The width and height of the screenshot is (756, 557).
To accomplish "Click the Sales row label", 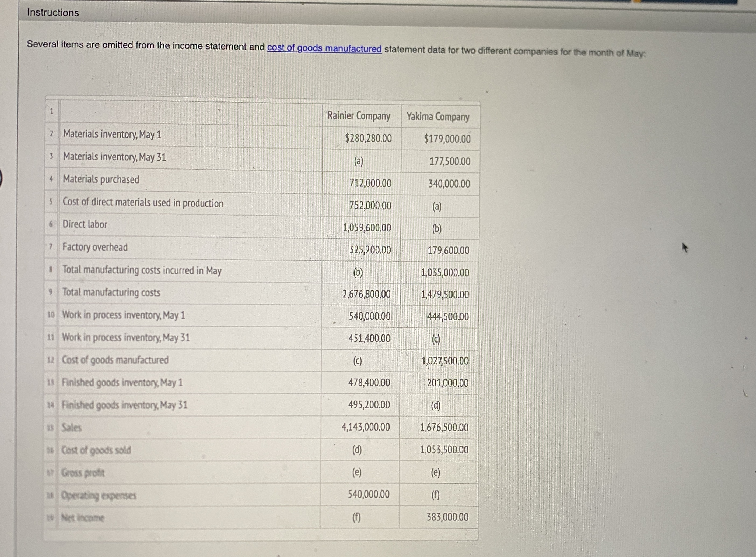I will 72,428.
